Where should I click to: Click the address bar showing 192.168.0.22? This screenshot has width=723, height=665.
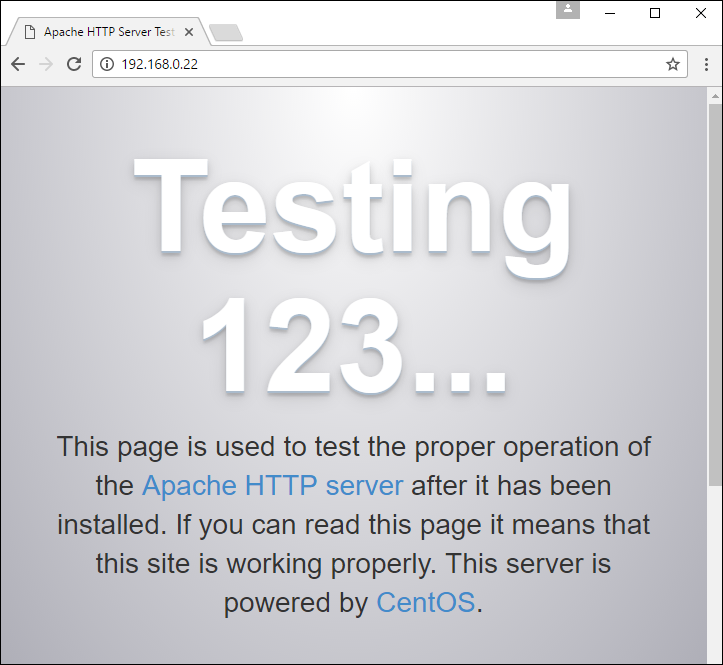tap(390, 64)
